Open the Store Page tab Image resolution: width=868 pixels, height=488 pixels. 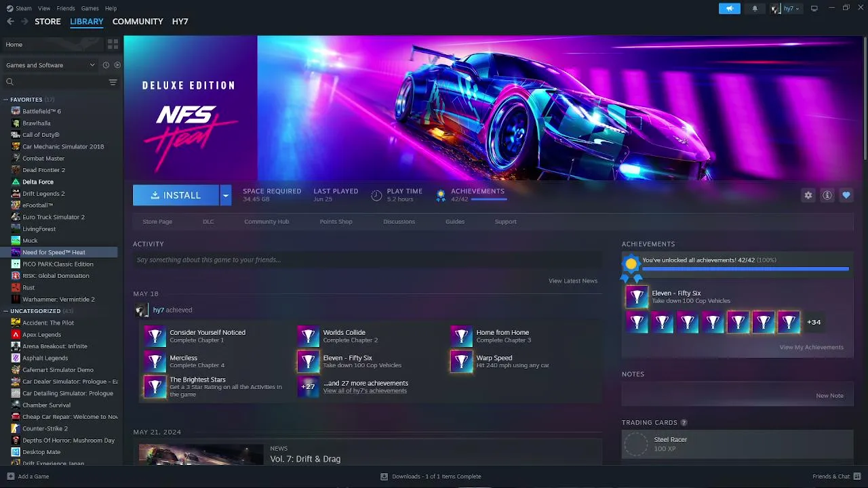(x=157, y=222)
